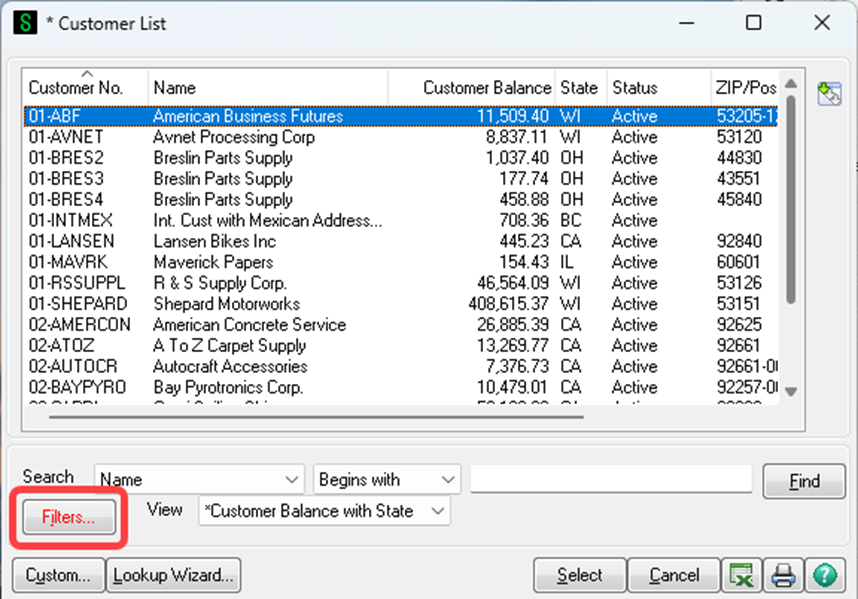Sort by the Status column header
This screenshot has height=599, width=858.
(659, 88)
